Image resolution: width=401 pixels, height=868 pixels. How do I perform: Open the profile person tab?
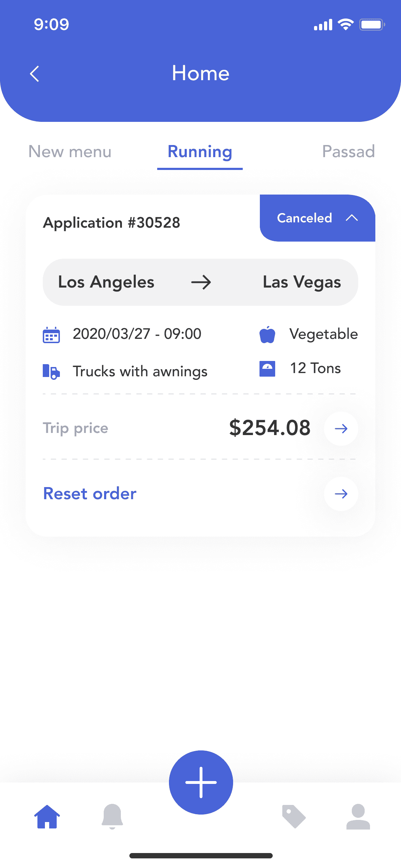coord(358,816)
